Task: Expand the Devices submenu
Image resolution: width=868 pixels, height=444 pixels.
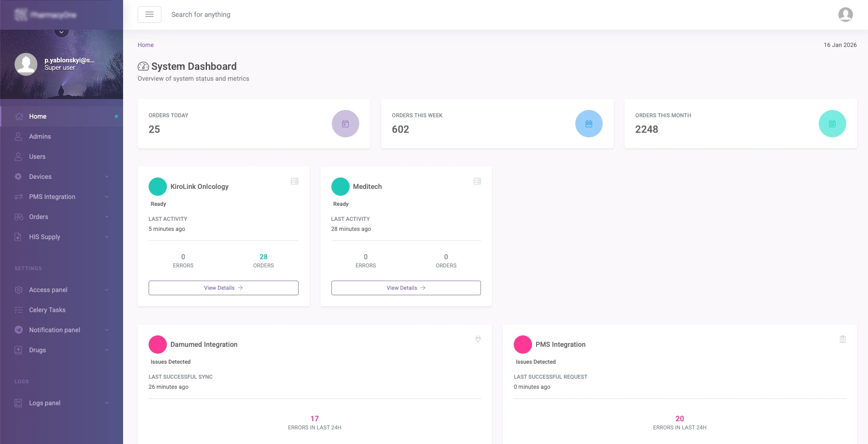Action: click(x=107, y=177)
